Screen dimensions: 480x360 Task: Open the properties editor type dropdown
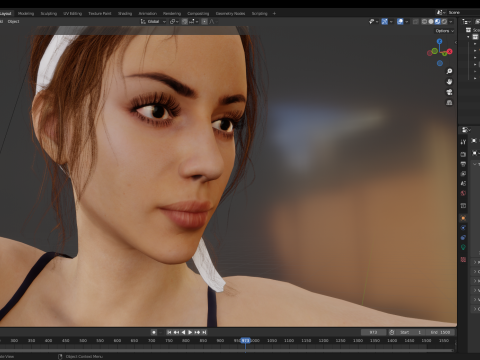point(466,129)
